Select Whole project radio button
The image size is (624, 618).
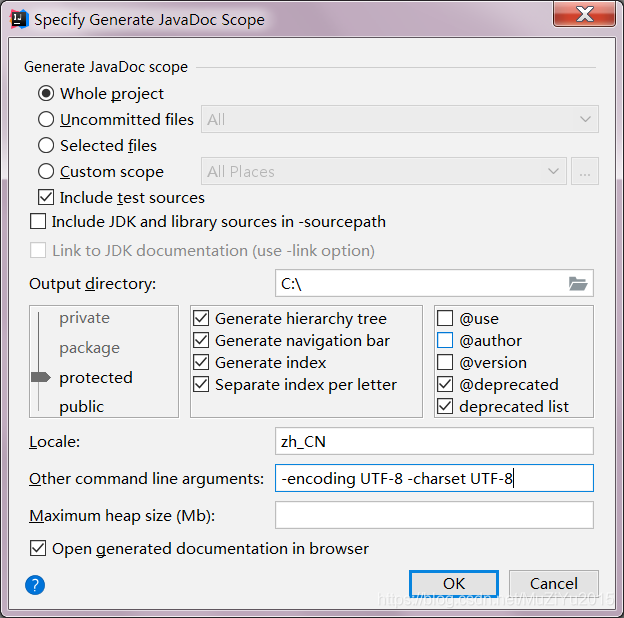46,94
